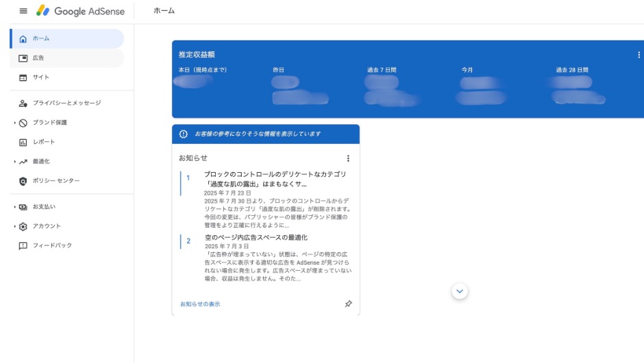The image size is (644, 362).
Task: Click the 本日（現時点まで） earnings label
Action: pos(203,70)
